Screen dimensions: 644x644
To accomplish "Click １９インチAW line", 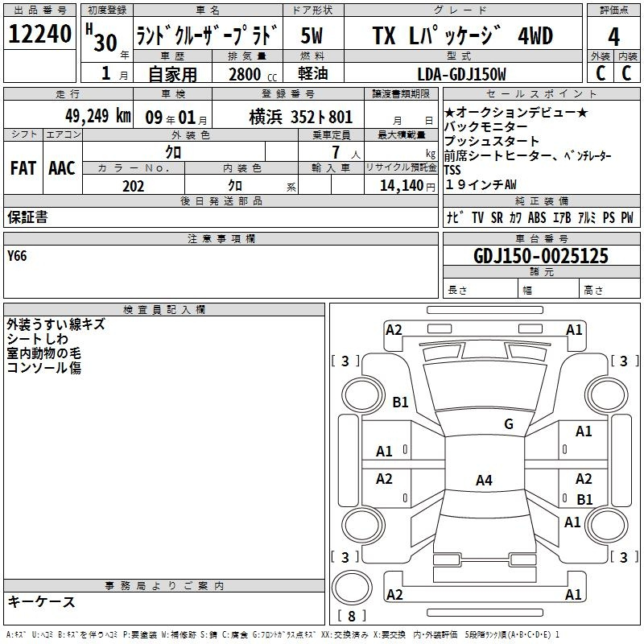I will point(480,184).
